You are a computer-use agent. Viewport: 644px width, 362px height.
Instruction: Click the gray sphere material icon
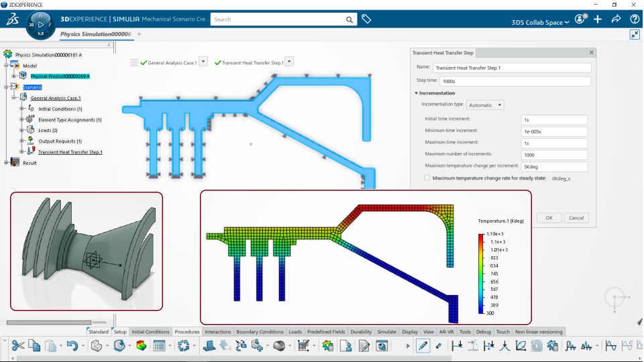click(x=279, y=346)
